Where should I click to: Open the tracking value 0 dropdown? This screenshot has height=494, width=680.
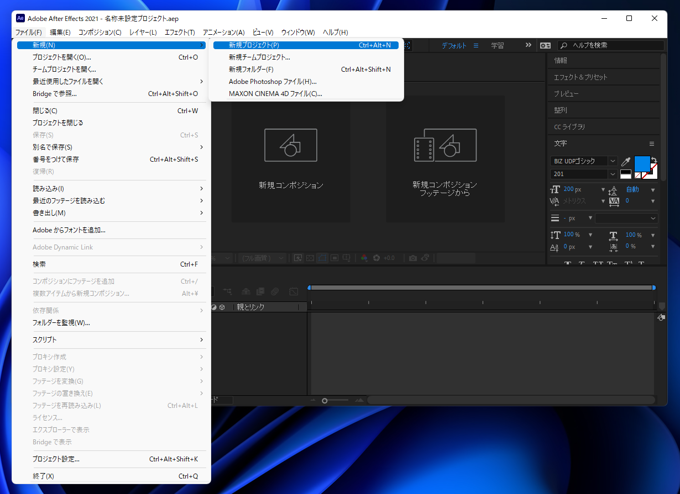[653, 201]
